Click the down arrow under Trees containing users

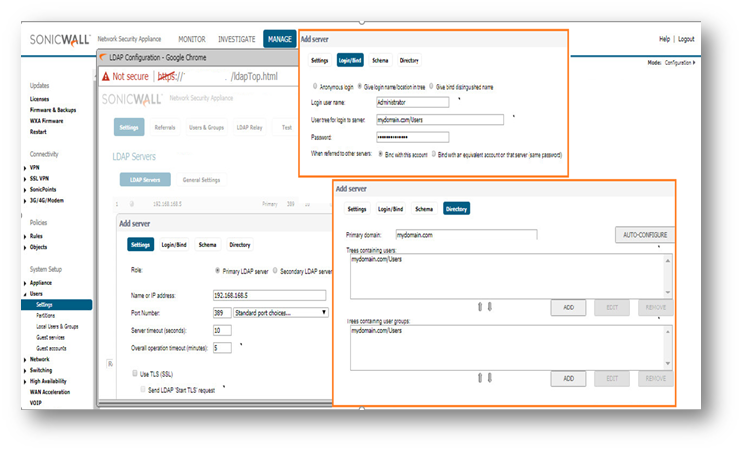click(x=489, y=307)
